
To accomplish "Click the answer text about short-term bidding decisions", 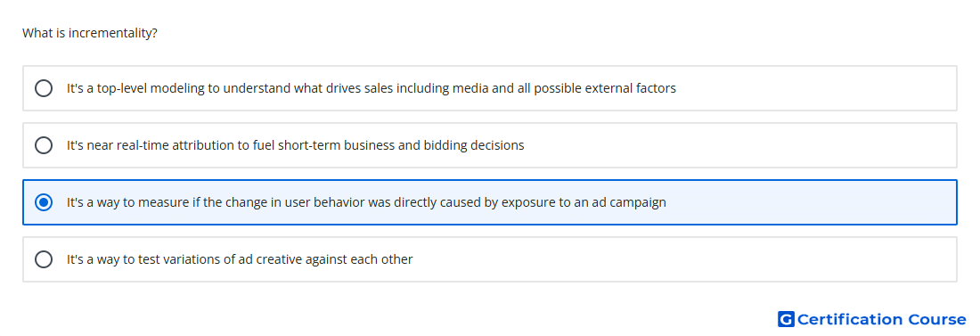I will point(296,145).
